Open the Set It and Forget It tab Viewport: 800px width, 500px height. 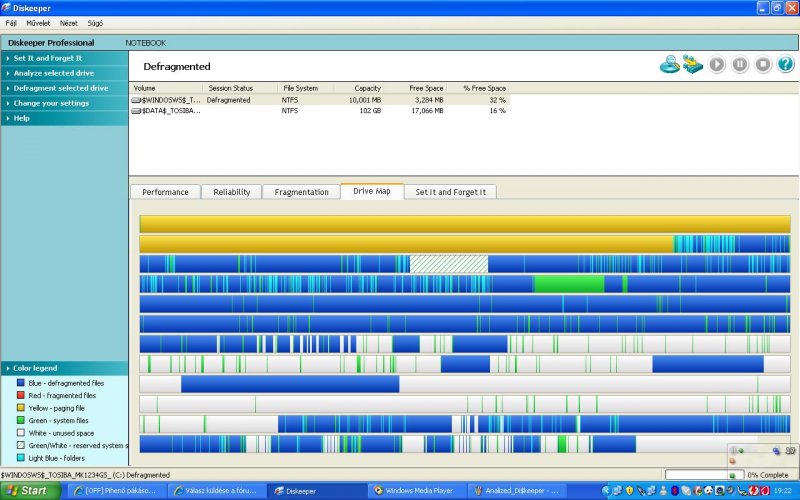click(451, 192)
